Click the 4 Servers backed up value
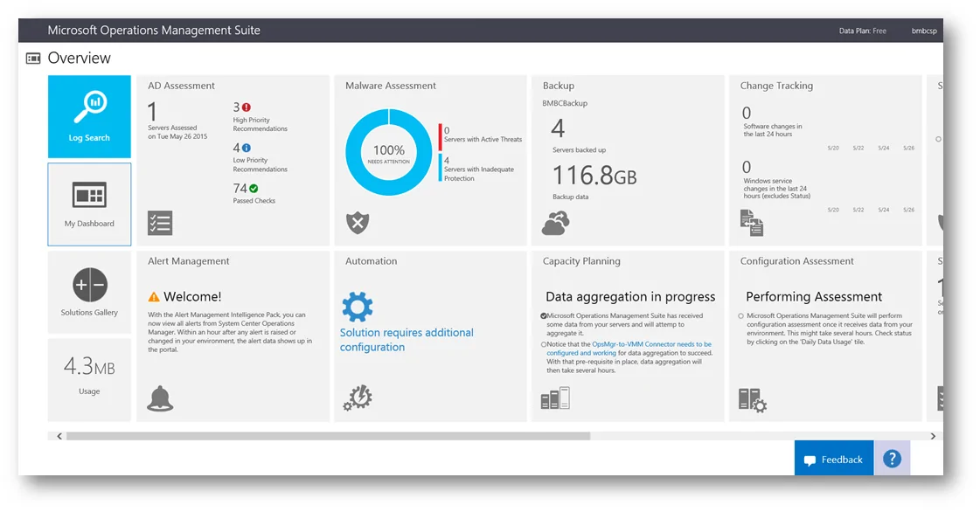Image resolution: width=980 pixels, height=512 pixels. tap(558, 128)
